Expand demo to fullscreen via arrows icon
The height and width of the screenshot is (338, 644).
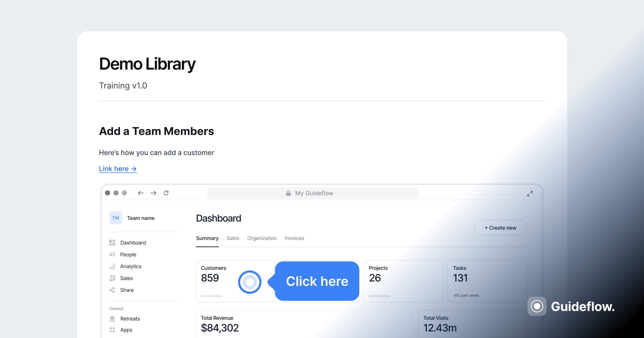(x=530, y=193)
